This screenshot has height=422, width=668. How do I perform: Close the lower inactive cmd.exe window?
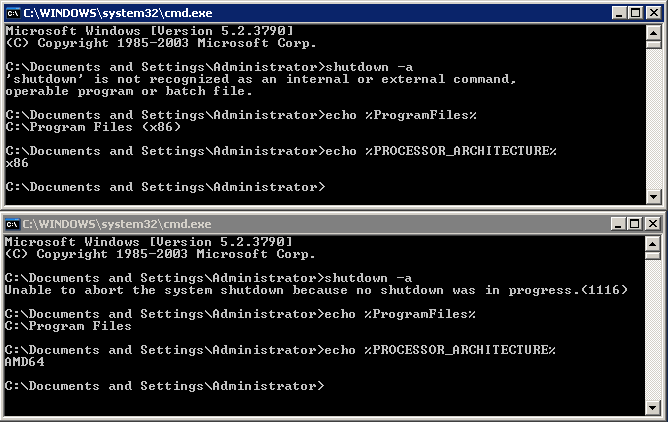652,224
